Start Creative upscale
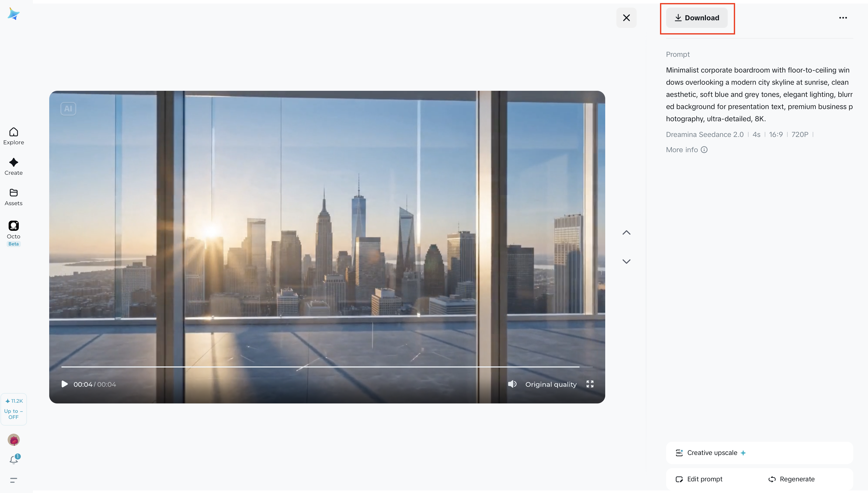 click(759, 453)
